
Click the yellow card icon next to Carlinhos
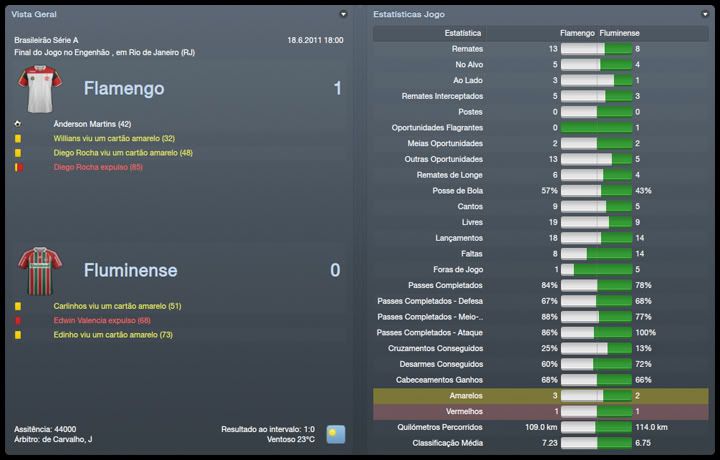tap(17, 306)
